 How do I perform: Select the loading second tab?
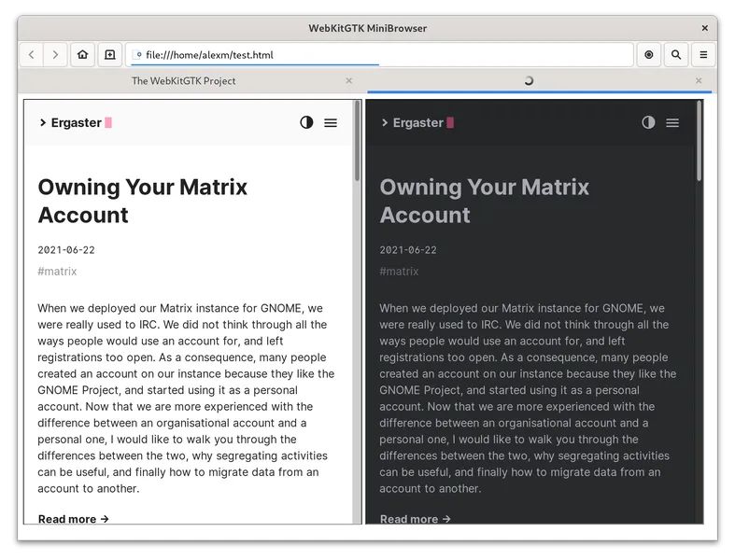[x=529, y=81]
